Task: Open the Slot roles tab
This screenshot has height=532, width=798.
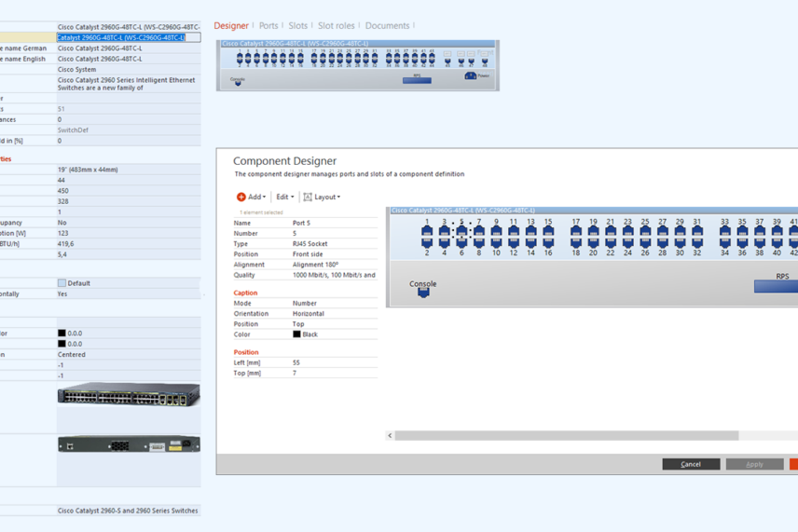Action: point(336,26)
